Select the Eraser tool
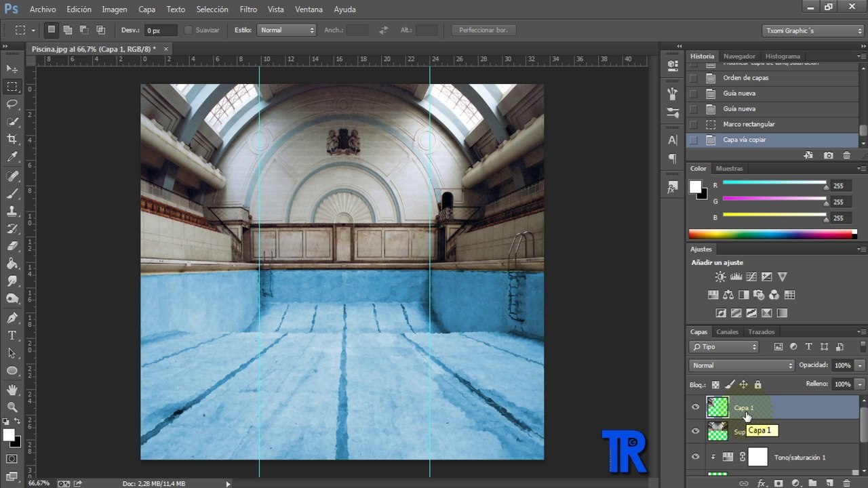Screen dimensions: 868x488 [12, 247]
